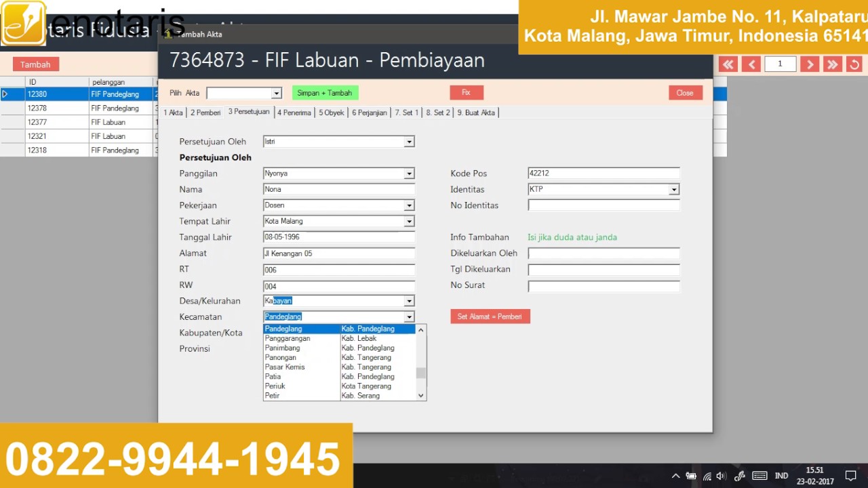
Task: Expand the Persetujuan Oleh dropdown showing Istri
Action: [409, 142]
